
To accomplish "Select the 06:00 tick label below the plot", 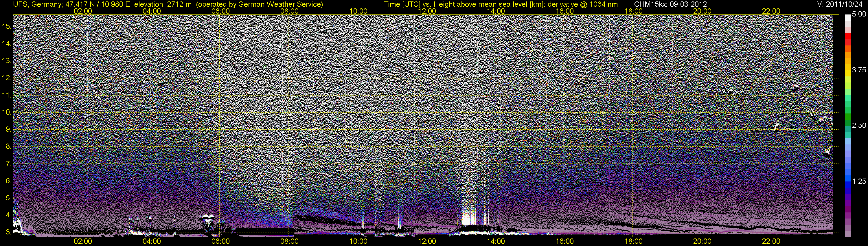I will [x=220, y=241].
